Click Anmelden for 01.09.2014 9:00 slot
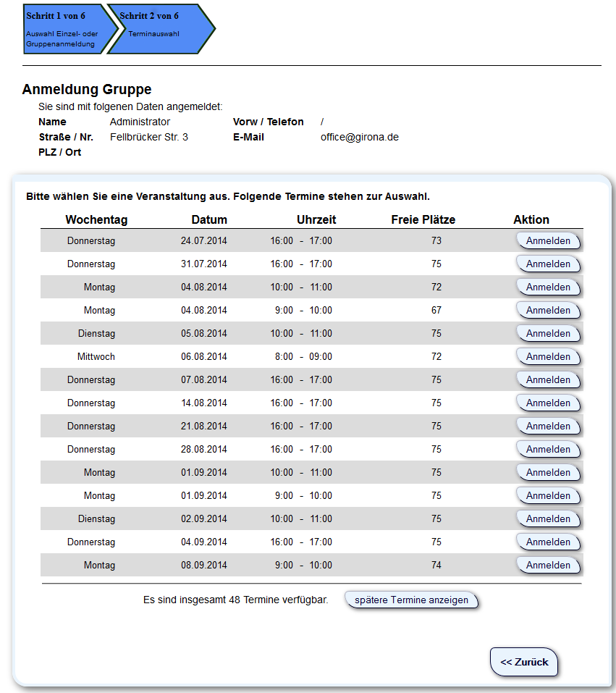This screenshot has width=616, height=693. coord(548,496)
